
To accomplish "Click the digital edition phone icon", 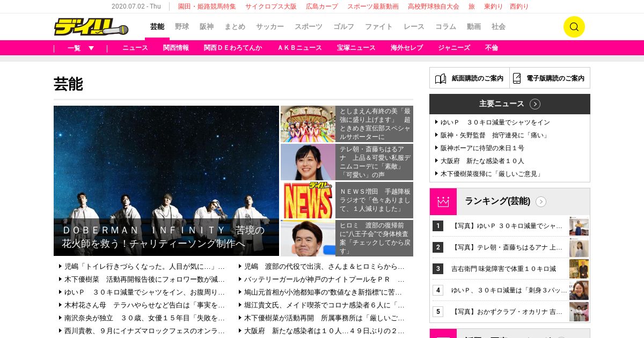I will pyautogui.click(x=517, y=78).
